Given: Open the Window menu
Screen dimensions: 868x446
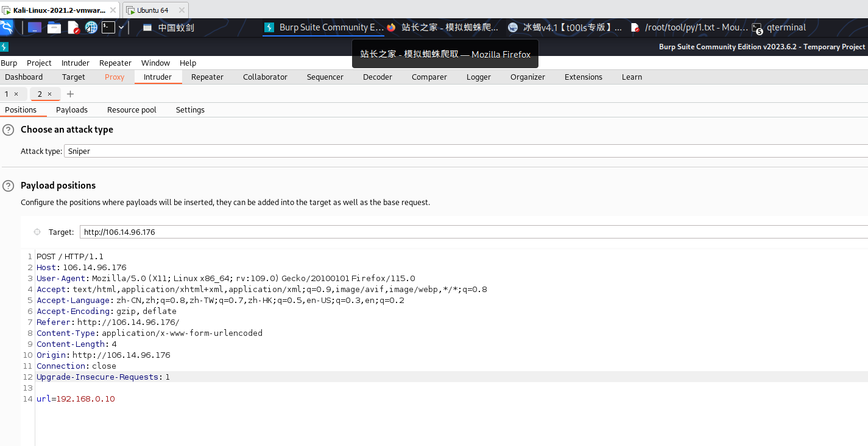Looking at the screenshot, I should pos(155,63).
